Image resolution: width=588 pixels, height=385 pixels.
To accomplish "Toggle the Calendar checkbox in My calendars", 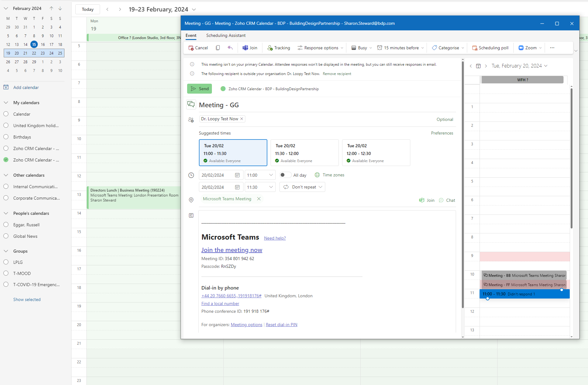I will [6, 114].
